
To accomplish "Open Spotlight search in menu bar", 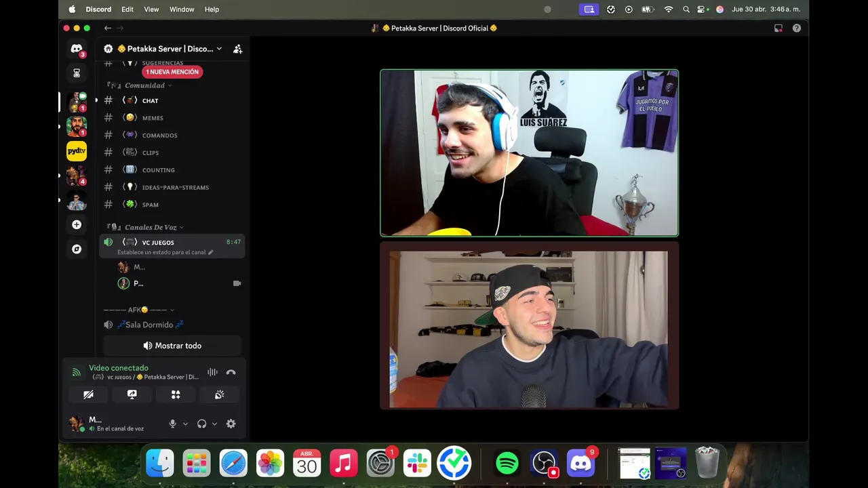I will (x=686, y=9).
